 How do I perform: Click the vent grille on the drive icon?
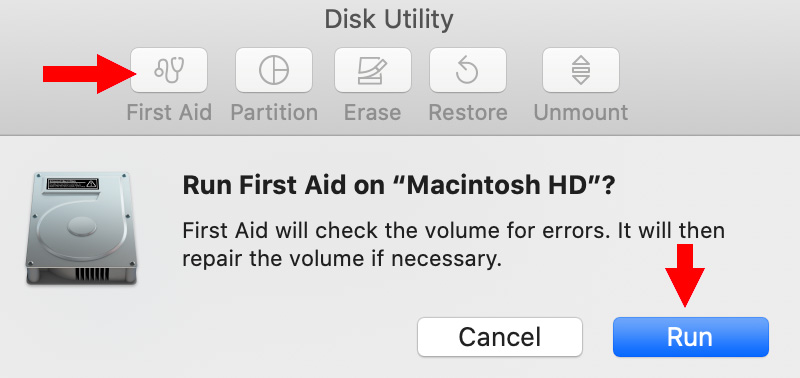90,274
